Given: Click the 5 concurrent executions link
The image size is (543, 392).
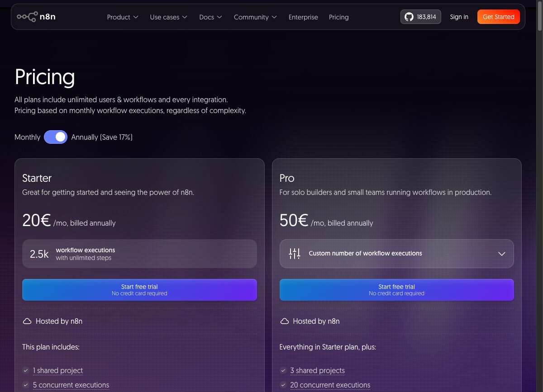Looking at the screenshot, I should click(71, 385).
